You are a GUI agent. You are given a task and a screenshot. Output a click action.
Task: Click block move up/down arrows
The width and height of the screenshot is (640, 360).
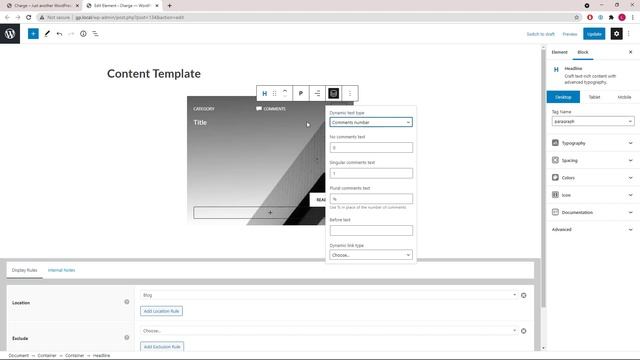(x=285, y=93)
